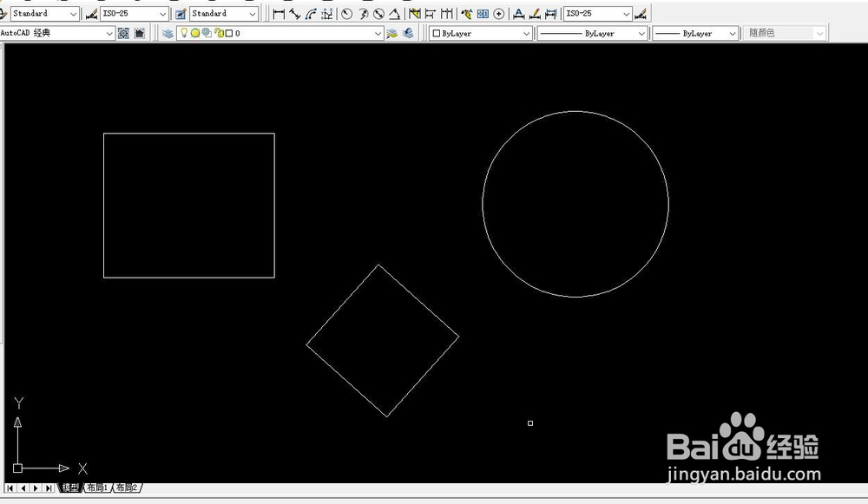This screenshot has height=504, width=868.
Task: Switch to the 布局1 tab
Action: click(97, 488)
